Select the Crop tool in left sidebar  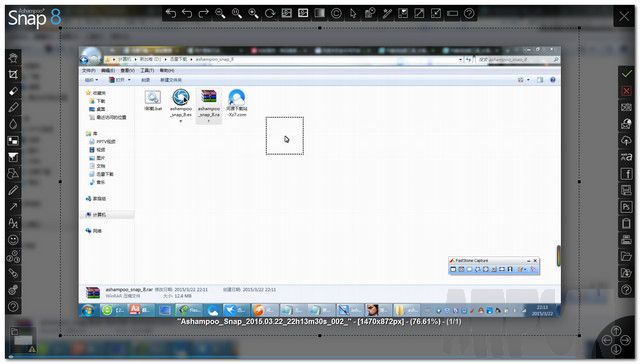13,74
